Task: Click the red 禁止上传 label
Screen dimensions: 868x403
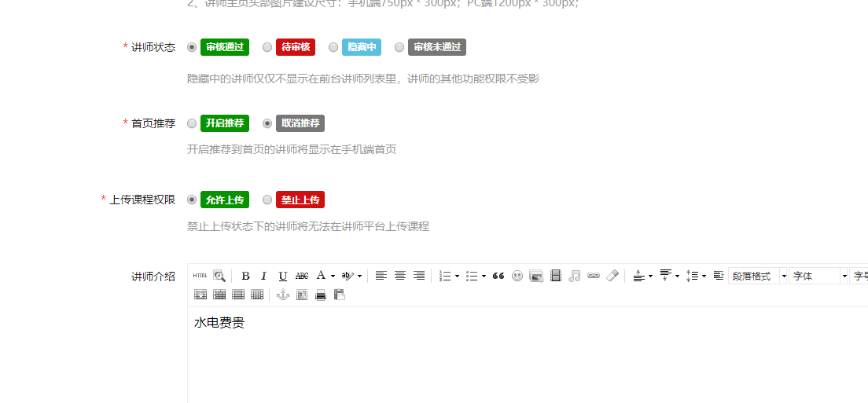Action: pos(300,200)
